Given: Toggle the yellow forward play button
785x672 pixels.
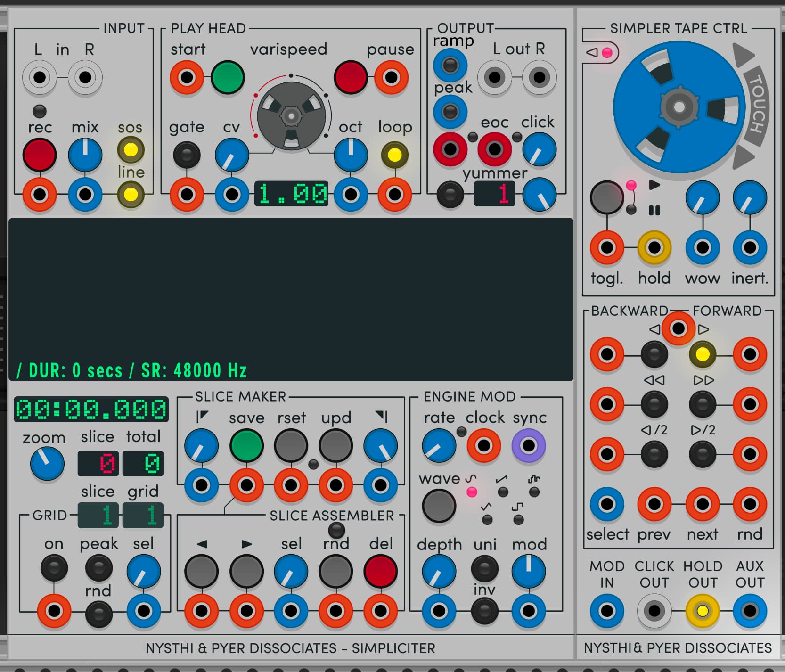Looking at the screenshot, I should (x=703, y=354).
